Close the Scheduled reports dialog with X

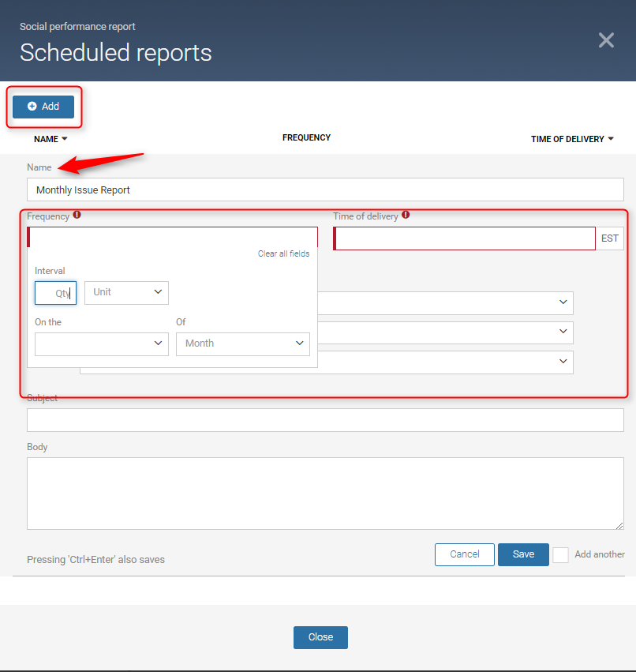click(606, 40)
